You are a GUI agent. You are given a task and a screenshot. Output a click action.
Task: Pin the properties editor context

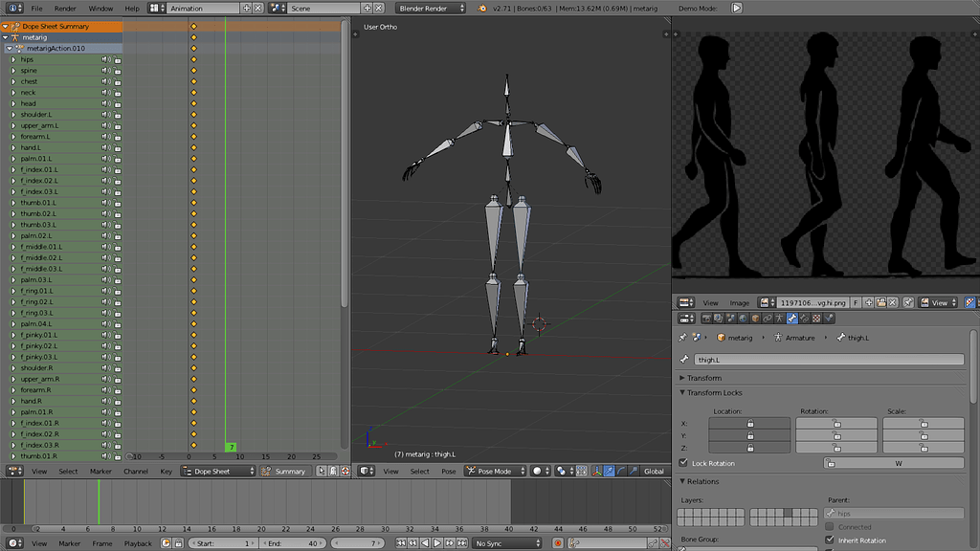[682, 338]
